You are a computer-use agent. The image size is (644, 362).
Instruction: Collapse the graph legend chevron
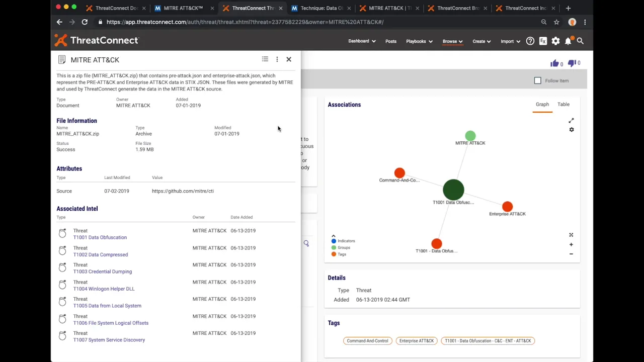coord(333,236)
